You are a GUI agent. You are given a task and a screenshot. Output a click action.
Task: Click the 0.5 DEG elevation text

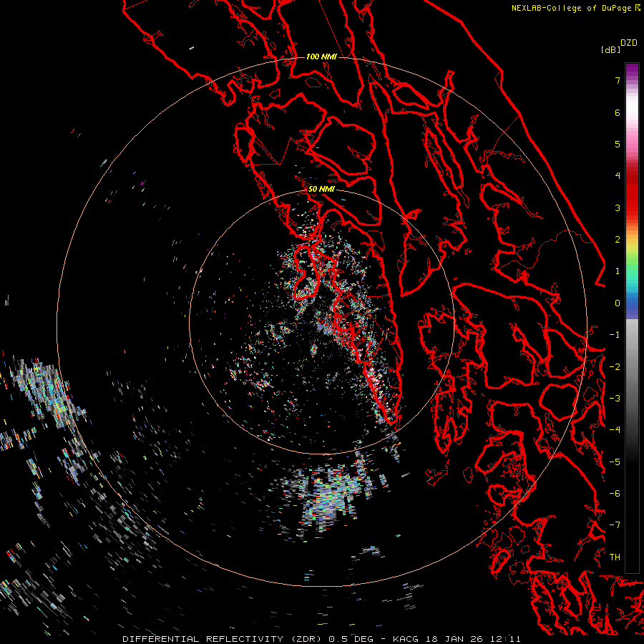(x=351, y=639)
